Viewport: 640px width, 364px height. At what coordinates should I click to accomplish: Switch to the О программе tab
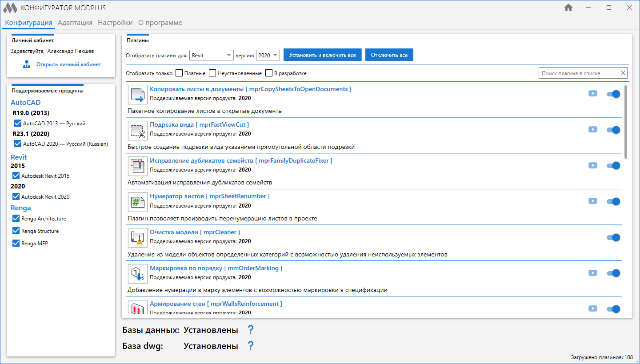tap(160, 23)
